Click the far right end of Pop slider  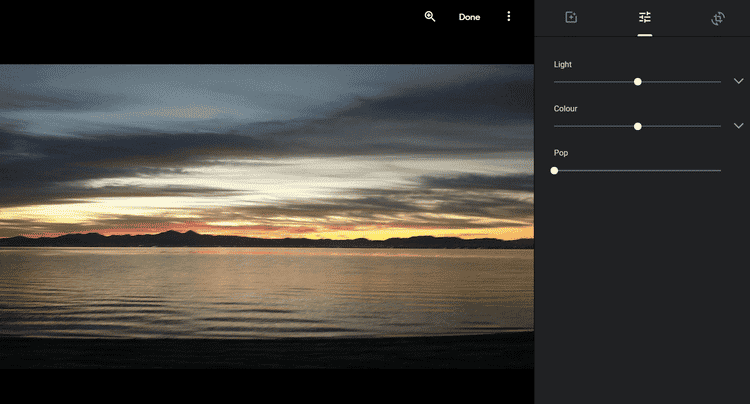pyautogui.click(x=720, y=170)
